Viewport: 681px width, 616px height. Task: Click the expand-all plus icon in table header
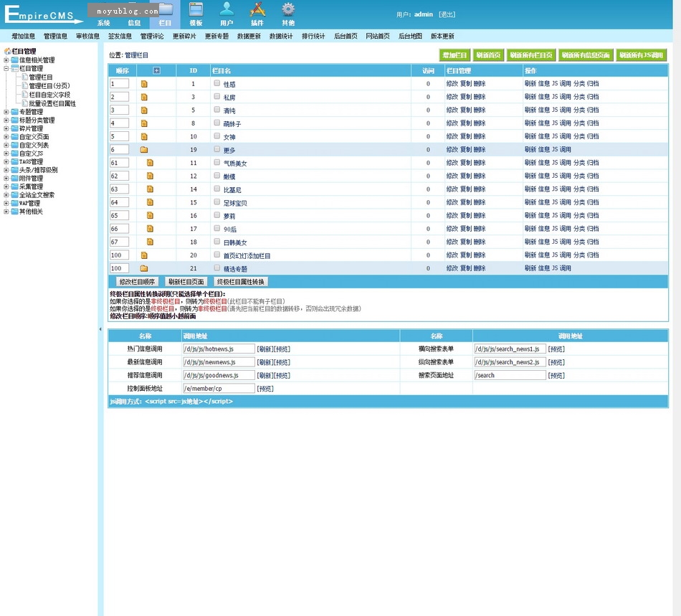[x=157, y=70]
